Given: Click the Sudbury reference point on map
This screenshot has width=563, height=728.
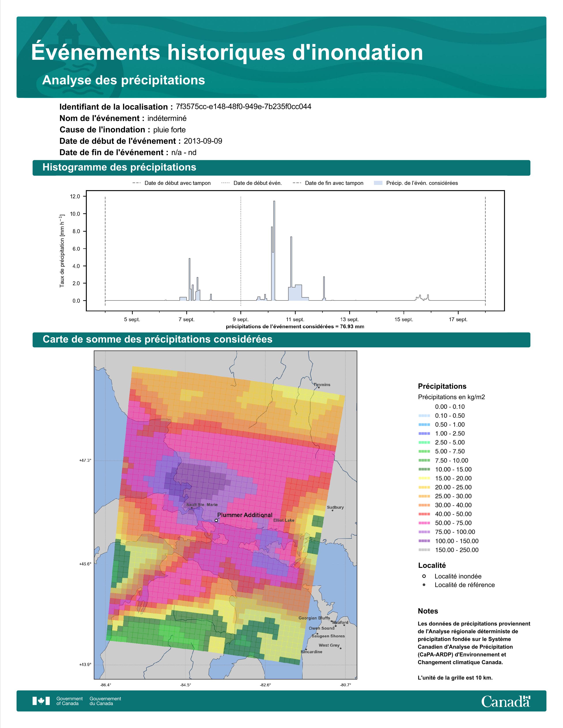Looking at the screenshot, I should click(x=333, y=510).
